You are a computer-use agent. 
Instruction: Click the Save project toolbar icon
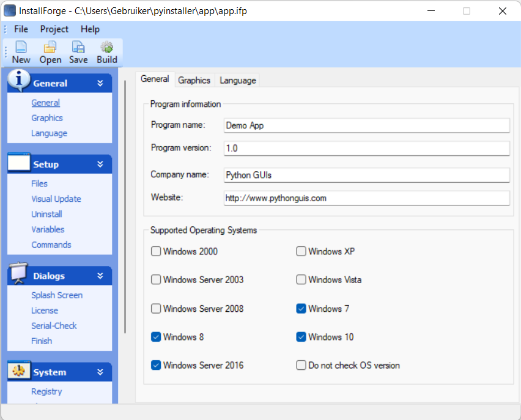[x=78, y=47]
